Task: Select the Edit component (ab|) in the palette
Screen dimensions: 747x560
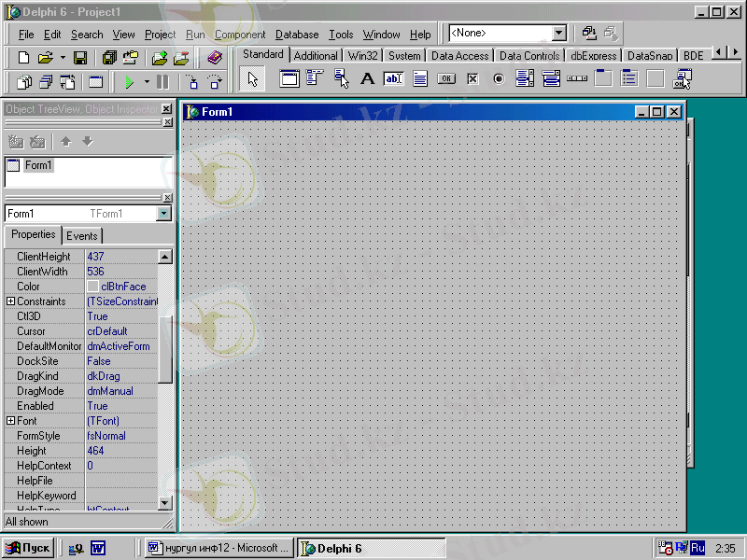Action: [393, 79]
